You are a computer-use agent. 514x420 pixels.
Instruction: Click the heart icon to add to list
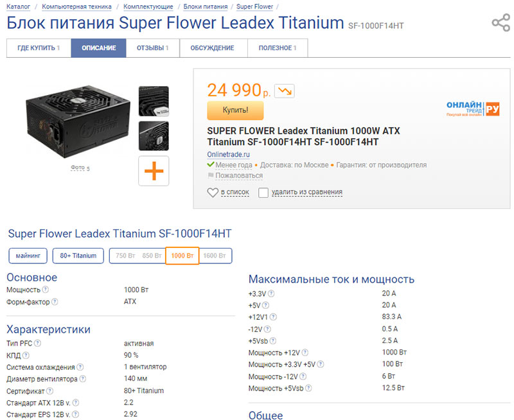coord(213,193)
